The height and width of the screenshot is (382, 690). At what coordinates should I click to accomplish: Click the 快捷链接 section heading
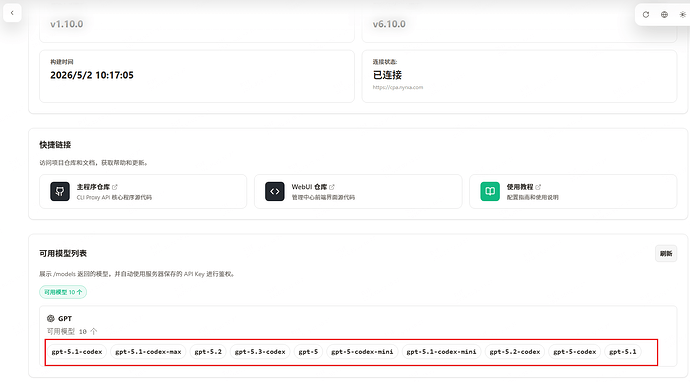[x=55, y=145]
